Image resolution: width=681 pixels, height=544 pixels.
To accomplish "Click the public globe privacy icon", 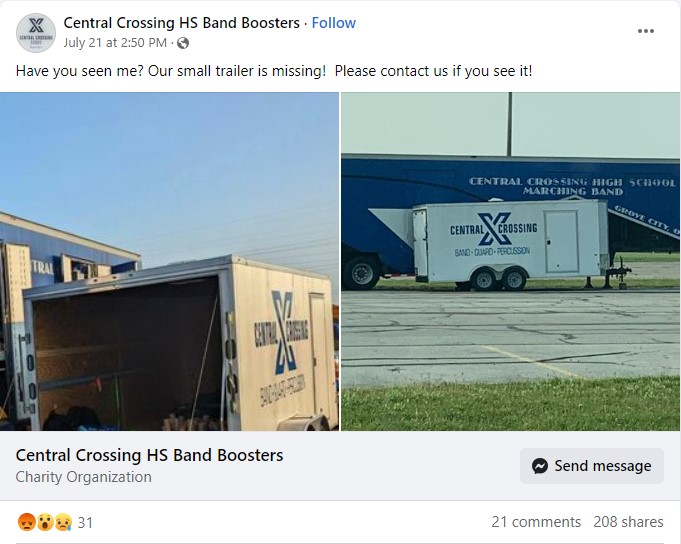I will (x=183, y=43).
